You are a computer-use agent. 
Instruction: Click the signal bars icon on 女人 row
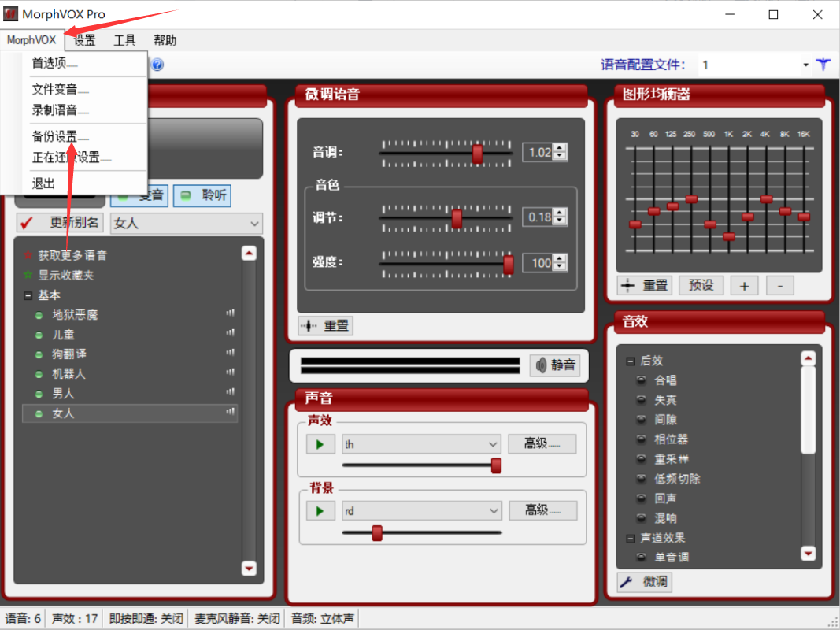(231, 411)
